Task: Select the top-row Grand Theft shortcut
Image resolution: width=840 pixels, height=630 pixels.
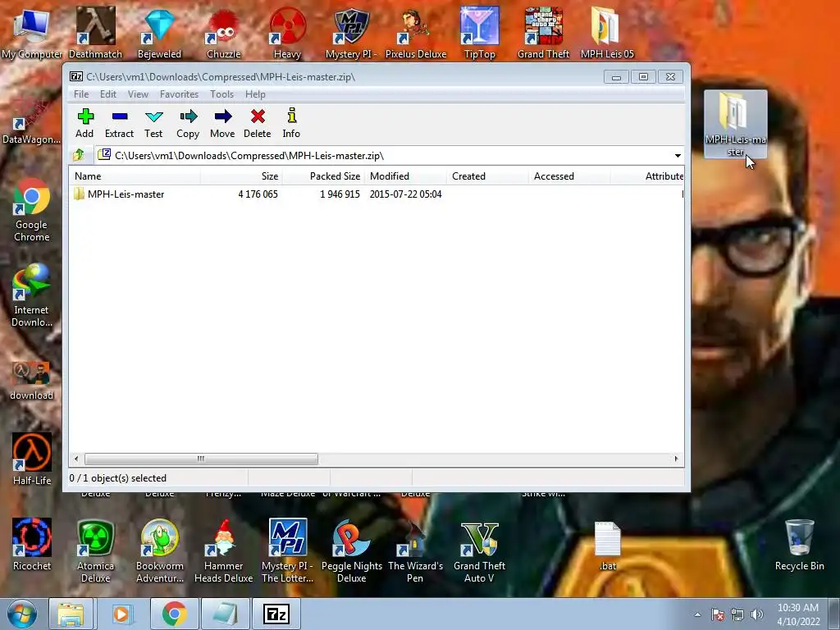Action: pos(543,33)
